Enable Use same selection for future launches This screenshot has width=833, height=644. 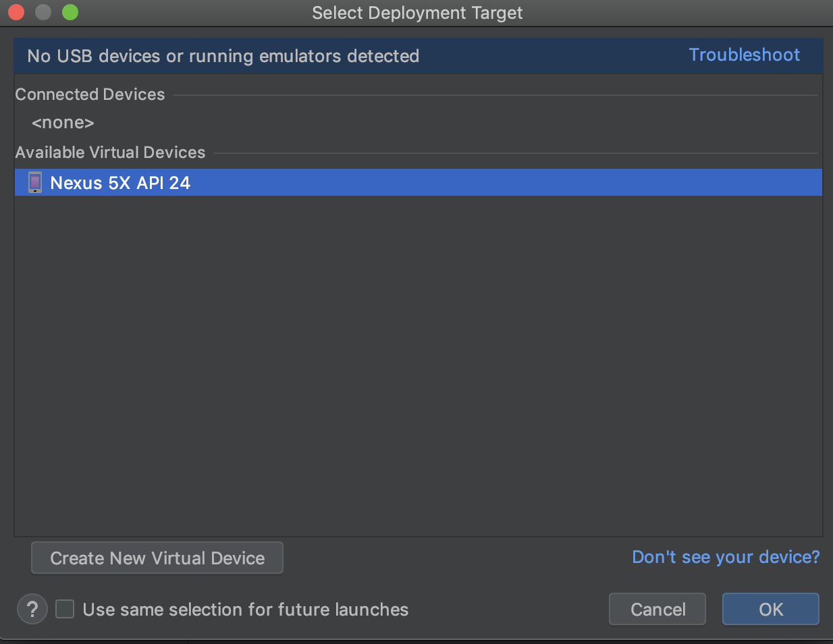click(x=65, y=609)
